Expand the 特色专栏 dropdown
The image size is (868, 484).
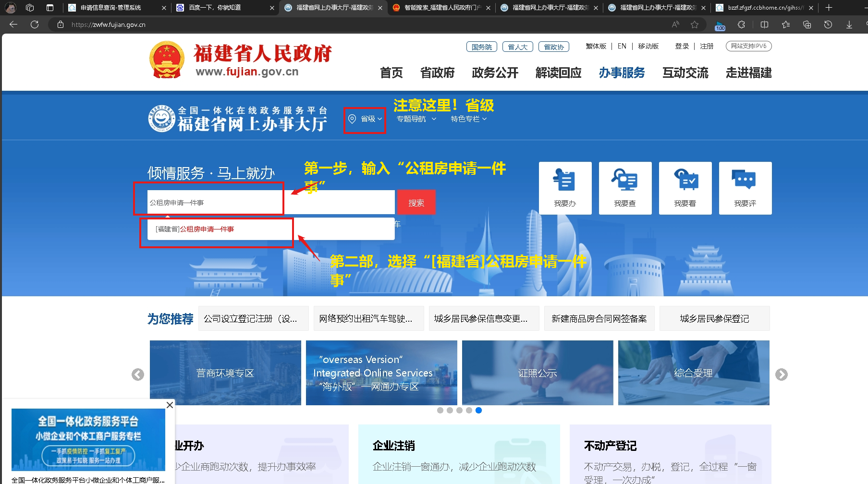pos(468,119)
